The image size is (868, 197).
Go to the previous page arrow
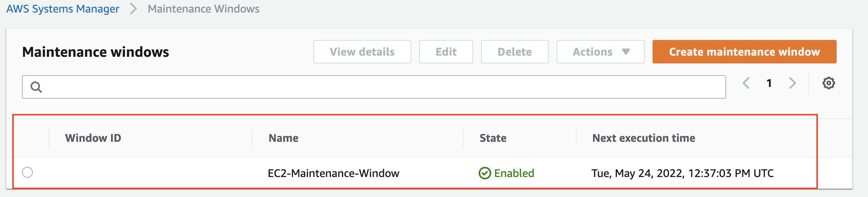746,83
